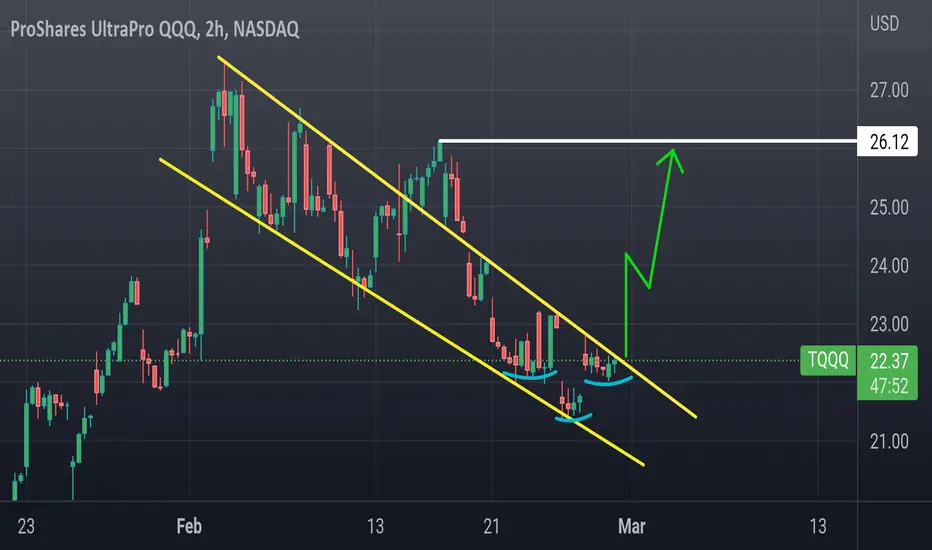932x550 pixels.
Task: Click the USD currency label
Action: point(884,24)
